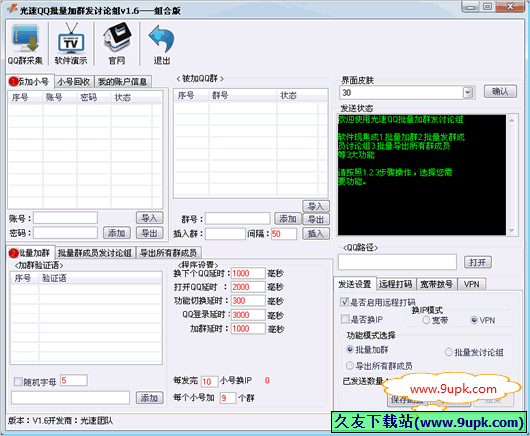
Task: Focus the 群号 input field
Action: coord(238,219)
